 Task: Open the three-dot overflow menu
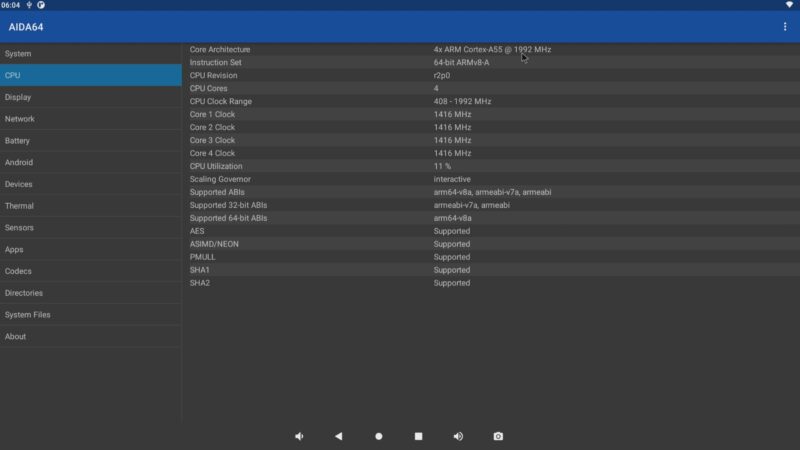785,27
